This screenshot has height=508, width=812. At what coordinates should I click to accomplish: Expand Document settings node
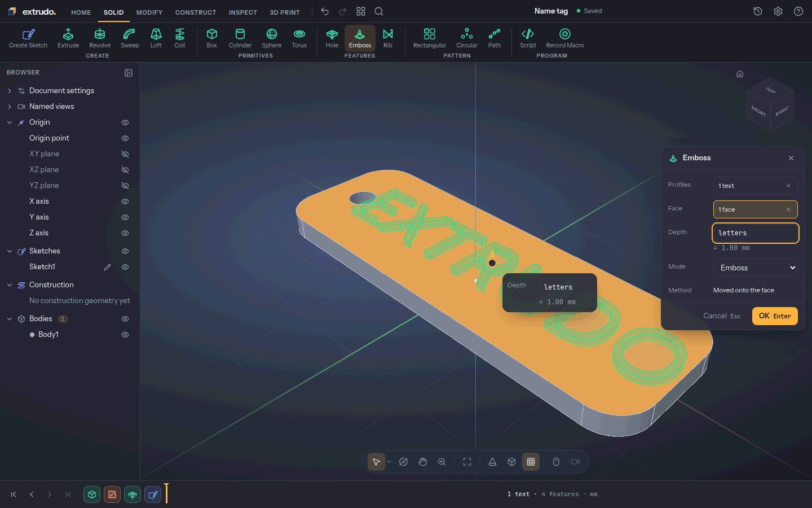coord(10,91)
